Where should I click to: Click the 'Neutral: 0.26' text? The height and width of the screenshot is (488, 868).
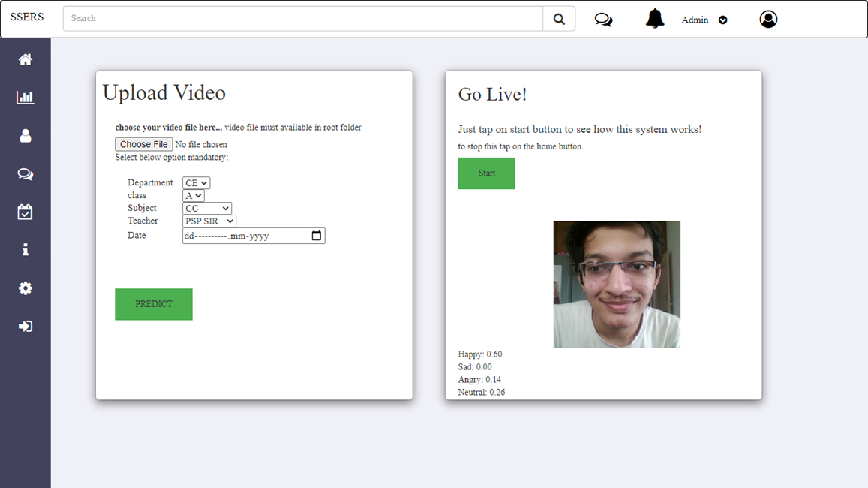482,392
